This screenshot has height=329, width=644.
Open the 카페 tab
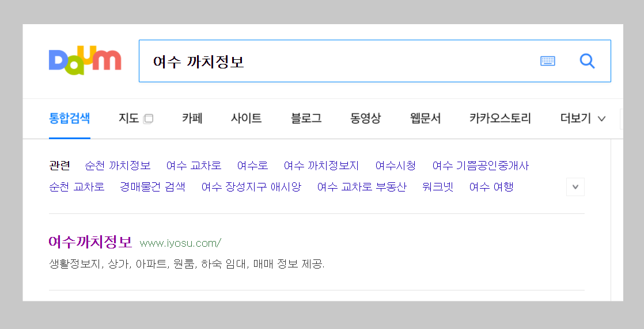pyautogui.click(x=192, y=118)
